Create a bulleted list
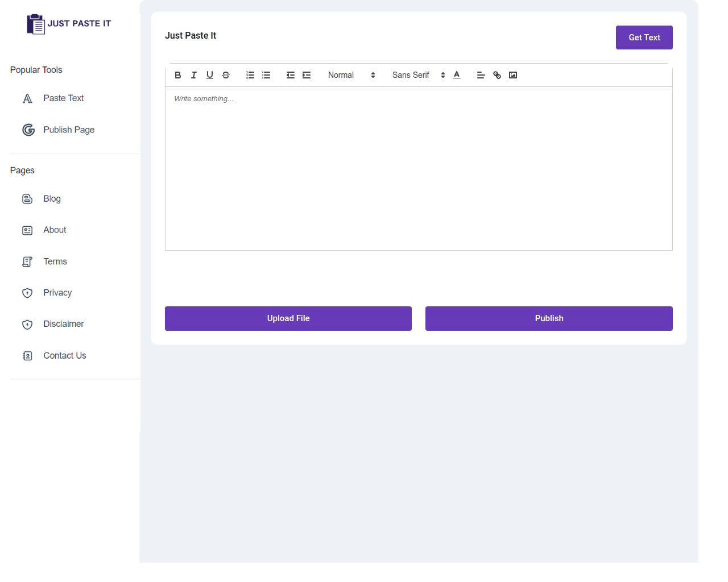Image resolution: width=728 pixels, height=582 pixels. [266, 74]
